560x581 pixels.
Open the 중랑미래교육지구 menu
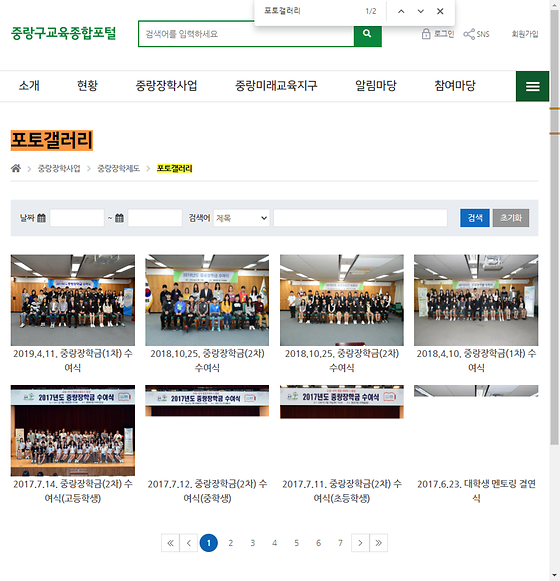[276, 86]
